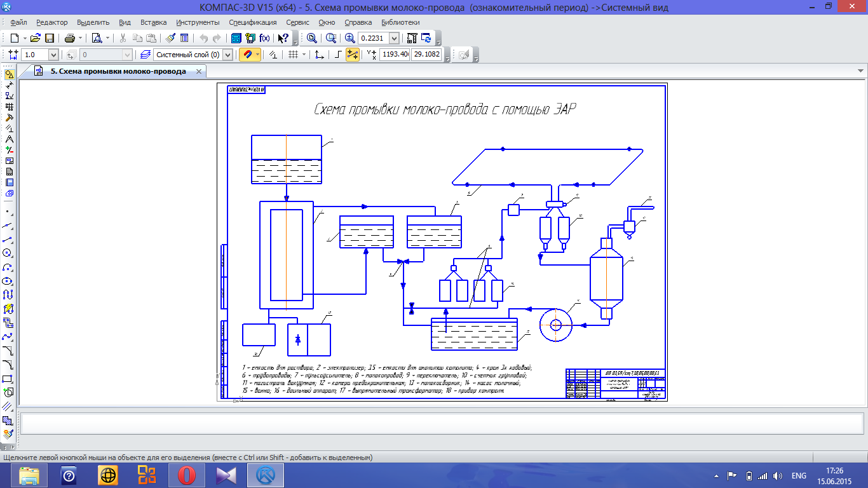This screenshot has width=868, height=488.
Task: Expand the grid settings dropdown arrow
Action: point(304,55)
